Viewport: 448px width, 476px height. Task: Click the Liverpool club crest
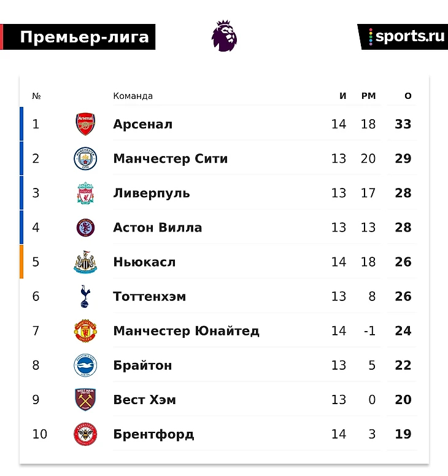[85, 193]
